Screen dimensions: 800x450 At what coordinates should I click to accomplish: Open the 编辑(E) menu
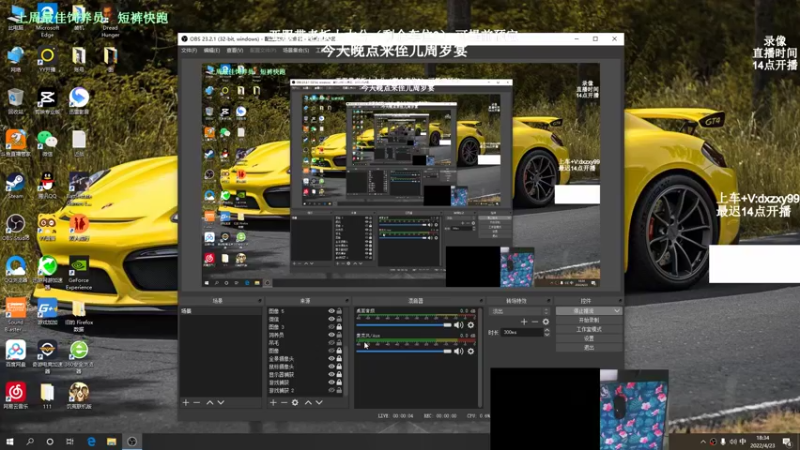click(211, 51)
